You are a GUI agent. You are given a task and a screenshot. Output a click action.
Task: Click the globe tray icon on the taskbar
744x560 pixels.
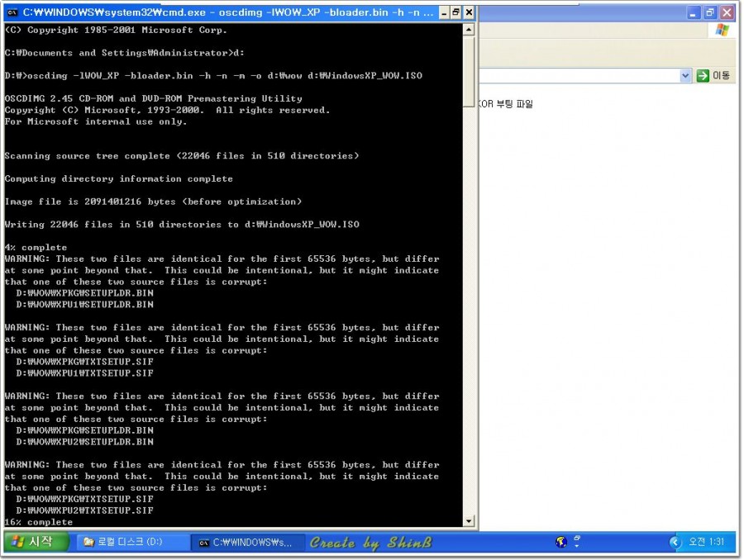click(x=561, y=542)
